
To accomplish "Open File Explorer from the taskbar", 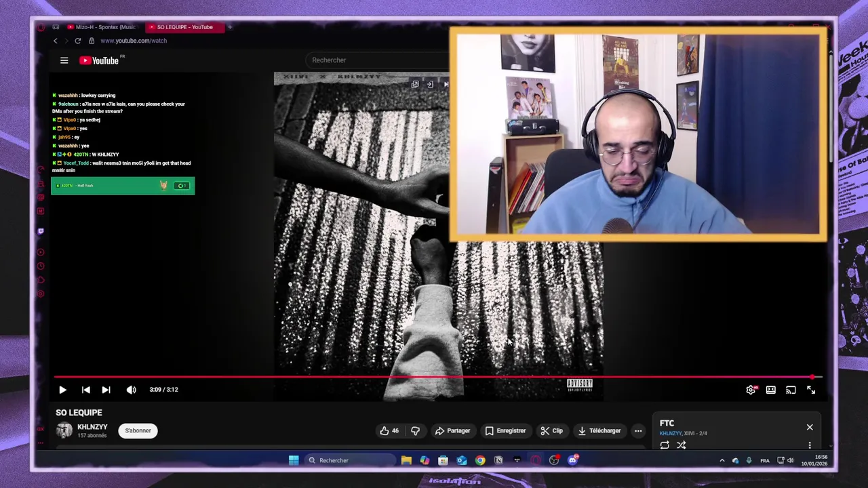I will coord(406,460).
